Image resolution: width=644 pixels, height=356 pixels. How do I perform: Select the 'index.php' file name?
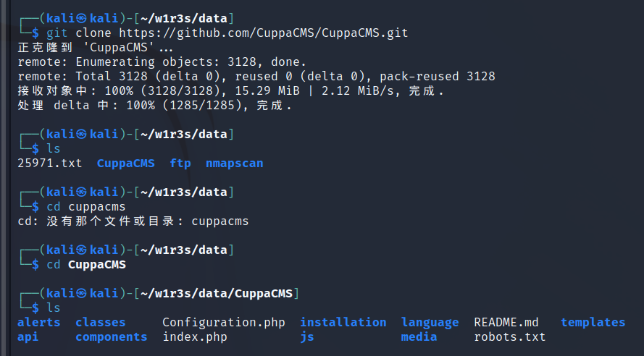pyautogui.click(x=195, y=337)
